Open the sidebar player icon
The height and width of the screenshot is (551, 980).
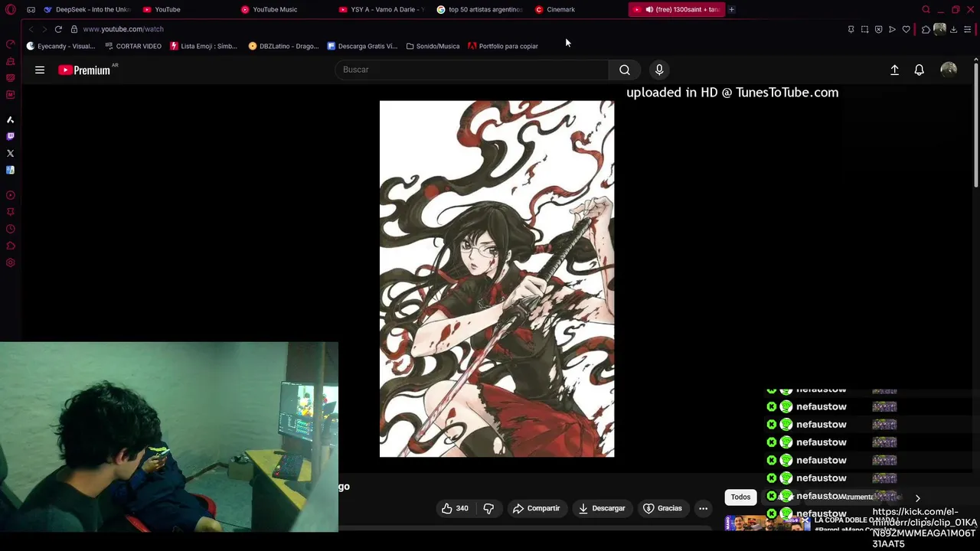click(10, 195)
